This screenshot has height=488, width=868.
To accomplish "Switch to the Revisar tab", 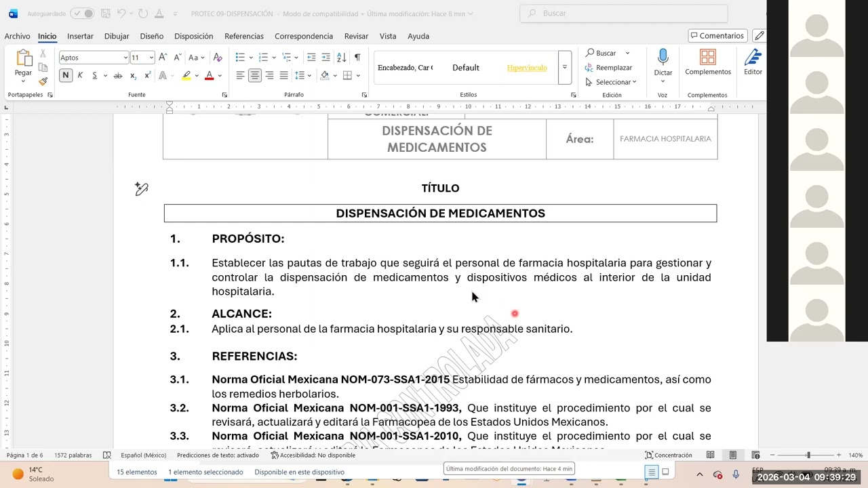I will (x=356, y=36).
